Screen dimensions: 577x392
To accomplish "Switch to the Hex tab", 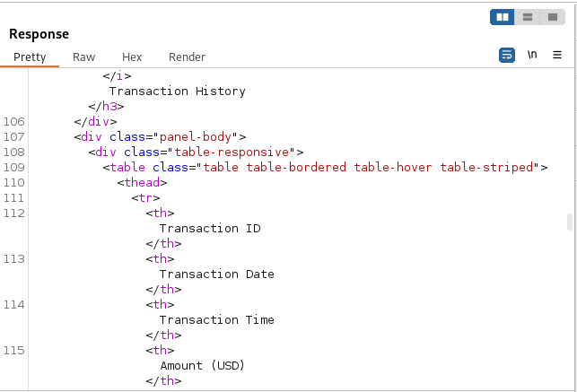I will click(132, 57).
